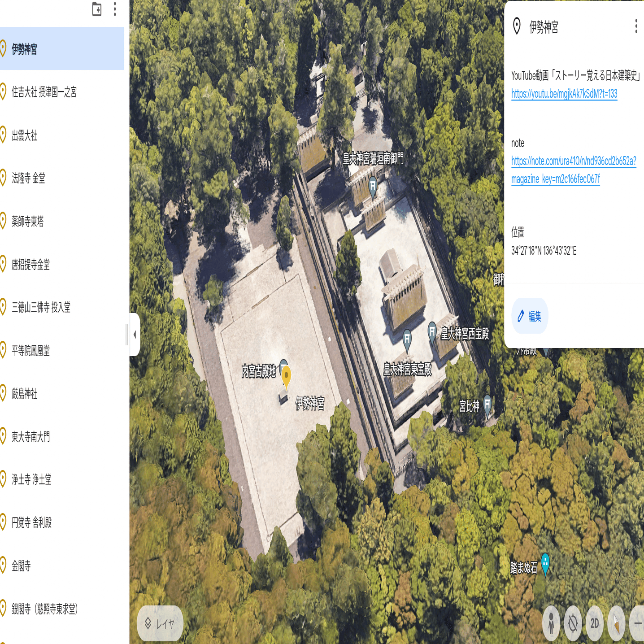Select 唐招提寺金堂 in the place list
This screenshot has height=644, width=644.
click(x=62, y=264)
